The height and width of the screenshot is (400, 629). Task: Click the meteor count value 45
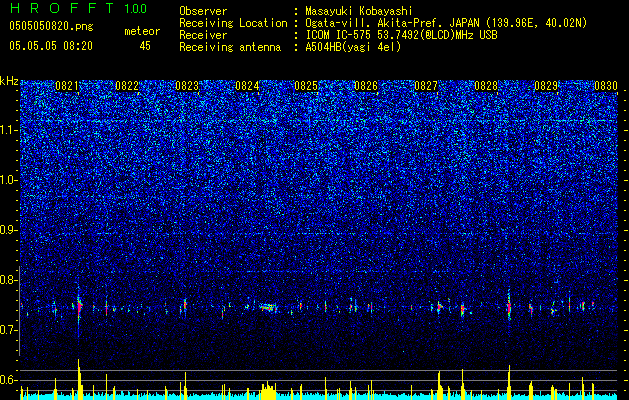145,46
